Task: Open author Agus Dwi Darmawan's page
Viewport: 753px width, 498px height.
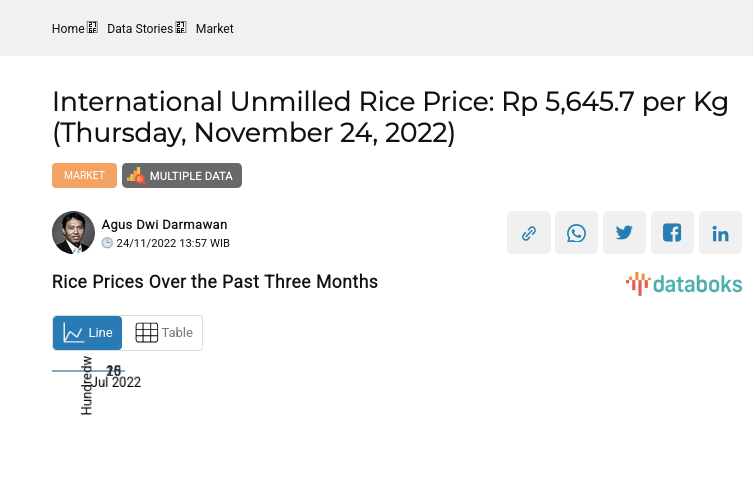Action: 164,225
